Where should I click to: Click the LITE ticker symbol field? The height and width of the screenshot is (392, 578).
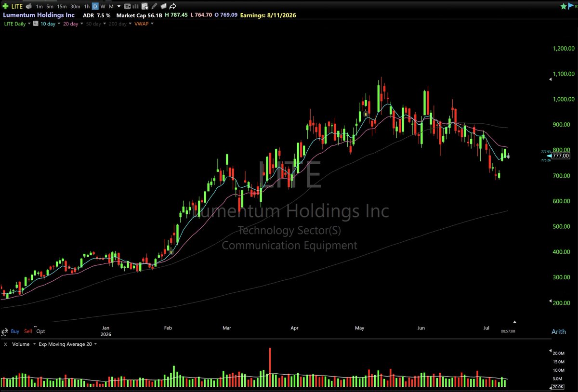16,6
